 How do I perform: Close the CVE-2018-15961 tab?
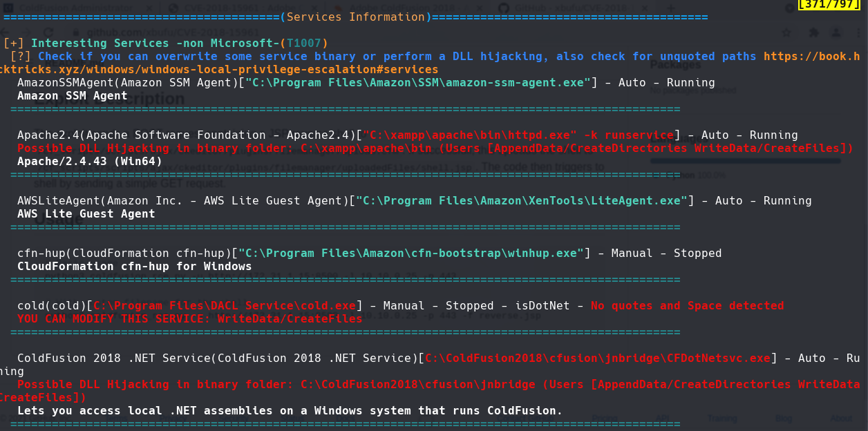click(x=314, y=8)
